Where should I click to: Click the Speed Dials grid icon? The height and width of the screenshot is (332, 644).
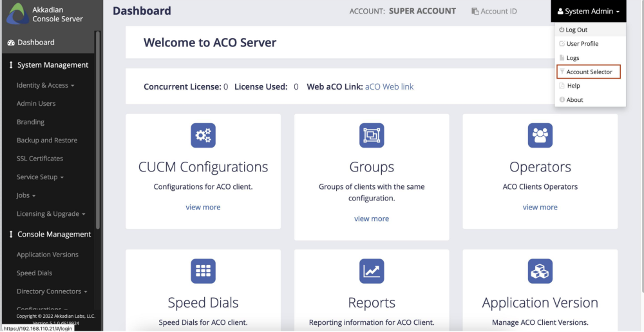point(203,271)
